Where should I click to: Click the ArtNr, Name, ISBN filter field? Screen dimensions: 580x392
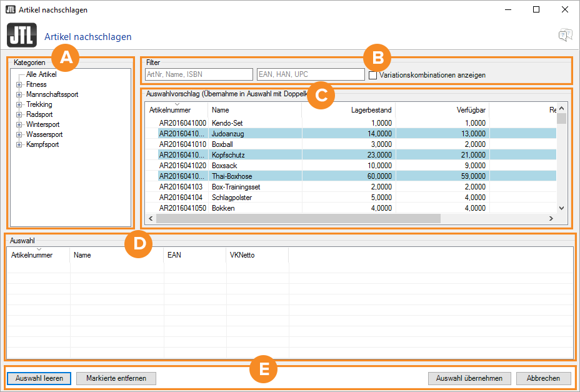point(197,74)
